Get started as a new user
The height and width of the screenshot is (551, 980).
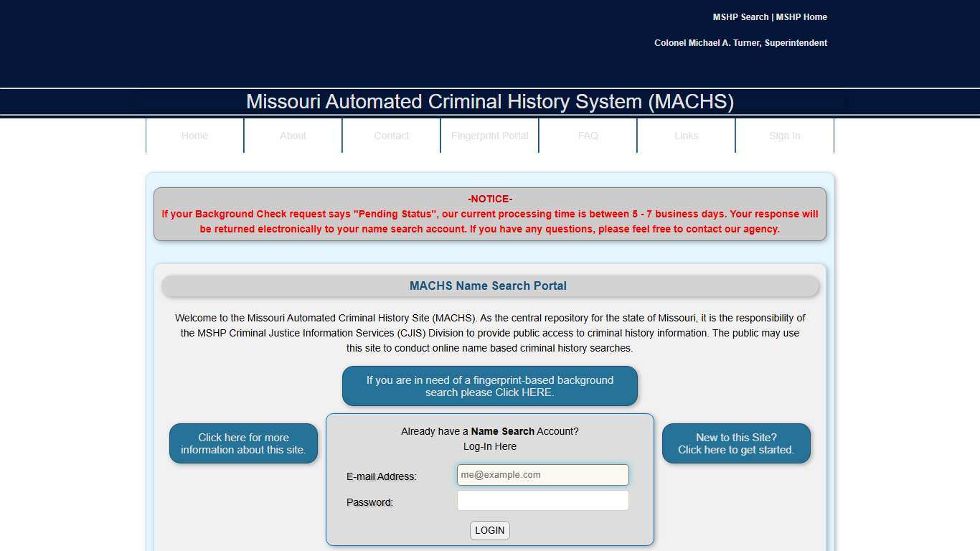[x=736, y=443]
